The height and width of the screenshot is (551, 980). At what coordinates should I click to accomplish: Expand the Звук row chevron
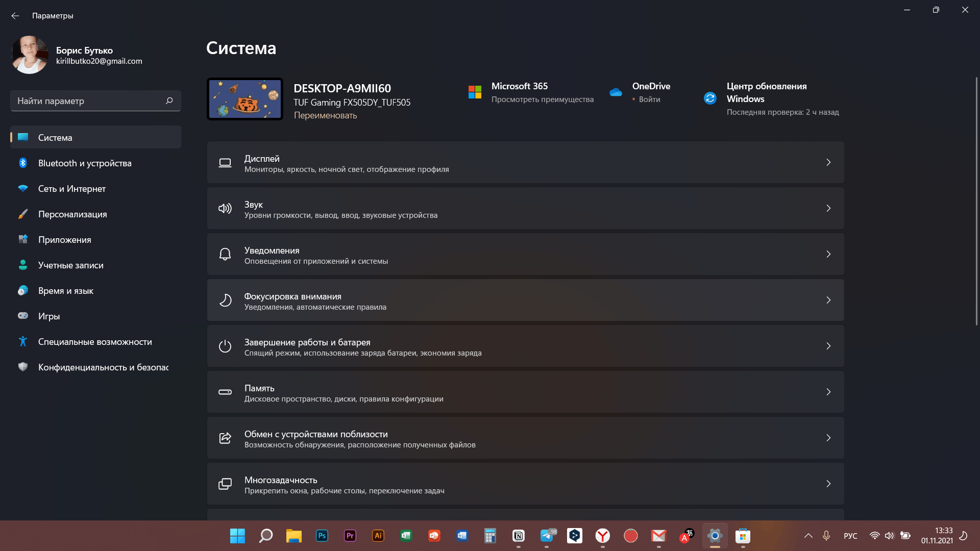pos(828,208)
